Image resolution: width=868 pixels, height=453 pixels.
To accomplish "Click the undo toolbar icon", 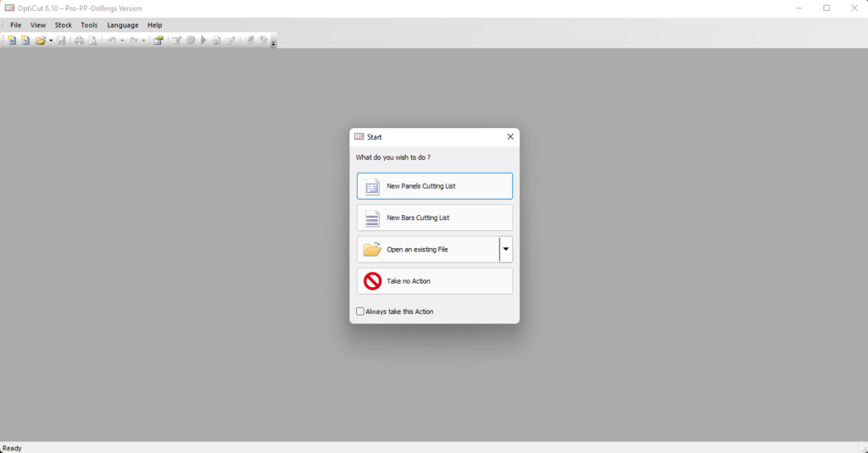I will click(x=112, y=41).
